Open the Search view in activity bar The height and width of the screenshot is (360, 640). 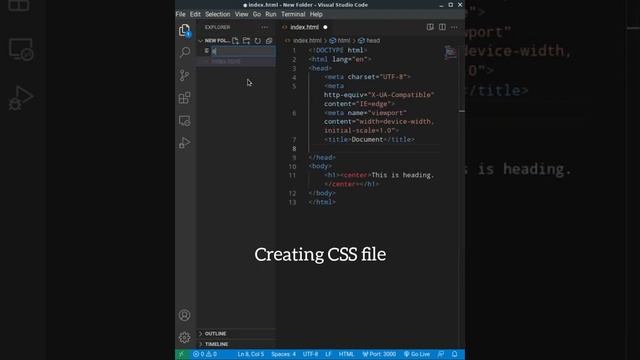pos(184,52)
